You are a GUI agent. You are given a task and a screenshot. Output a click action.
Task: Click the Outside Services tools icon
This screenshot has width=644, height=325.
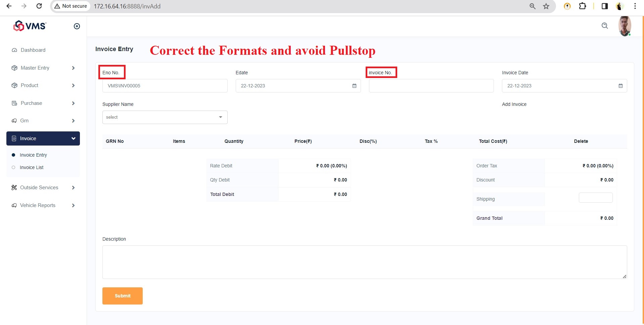point(14,188)
